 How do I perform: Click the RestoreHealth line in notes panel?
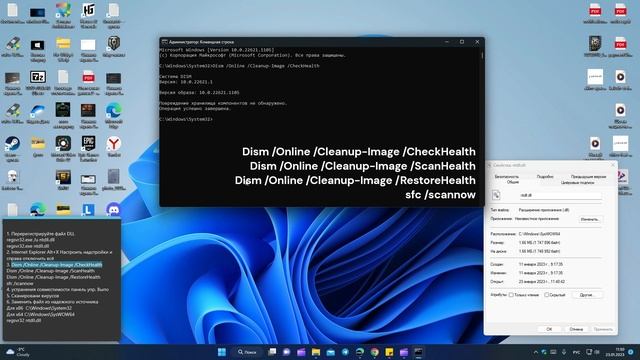(53, 277)
